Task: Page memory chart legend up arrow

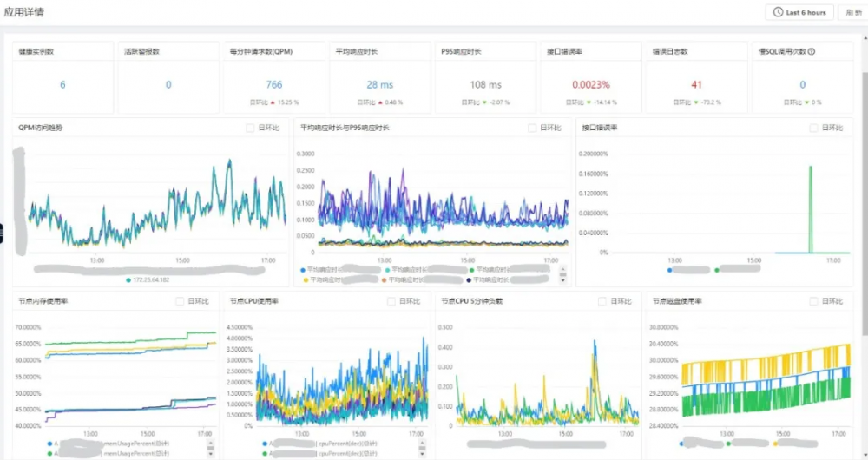Action: (x=210, y=444)
